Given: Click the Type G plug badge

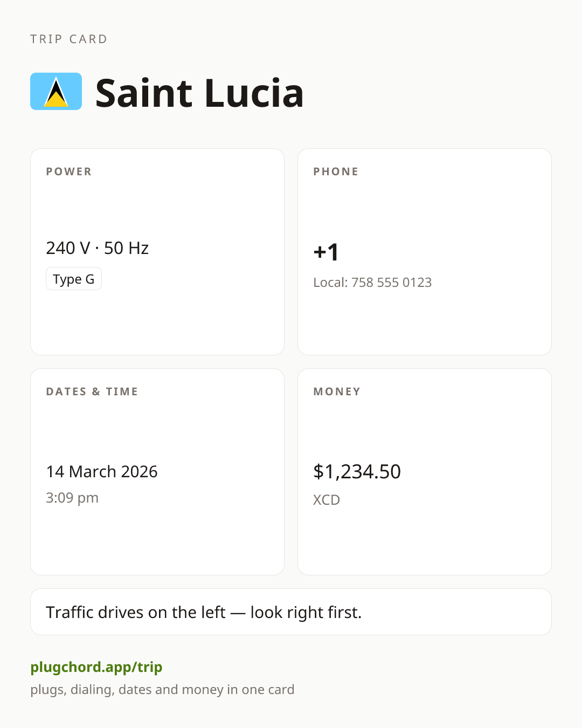Looking at the screenshot, I should click(x=74, y=279).
